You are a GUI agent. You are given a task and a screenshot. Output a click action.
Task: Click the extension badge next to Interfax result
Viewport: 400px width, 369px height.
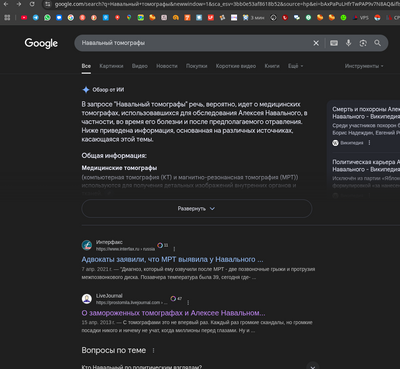click(x=163, y=245)
